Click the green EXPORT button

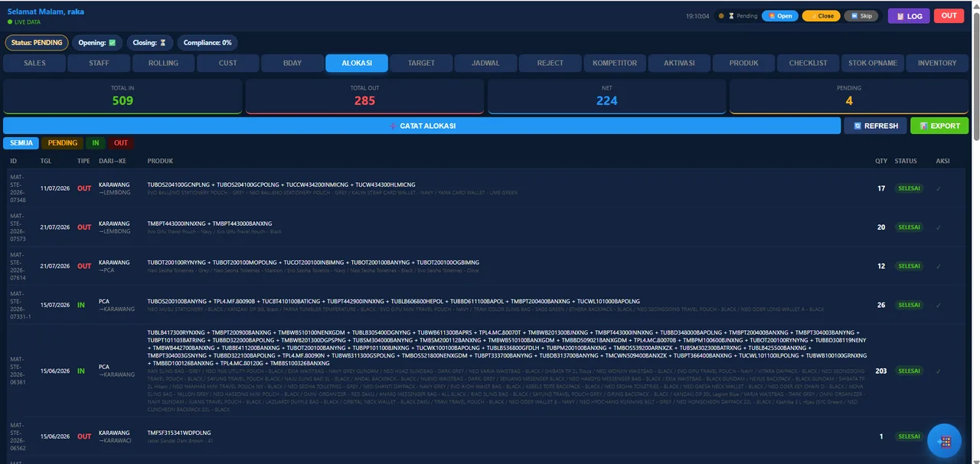coord(939,126)
